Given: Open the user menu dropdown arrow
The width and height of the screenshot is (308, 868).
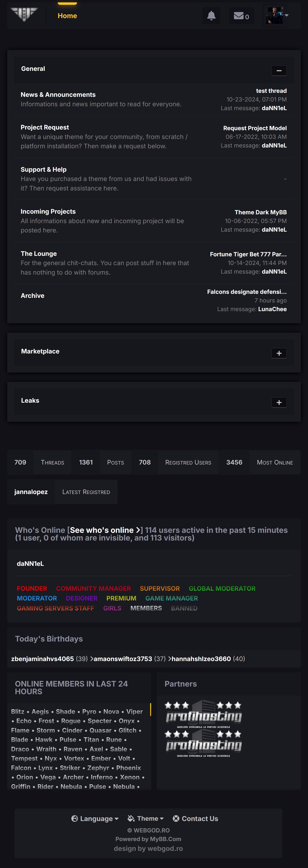Looking at the screenshot, I should point(287,16).
